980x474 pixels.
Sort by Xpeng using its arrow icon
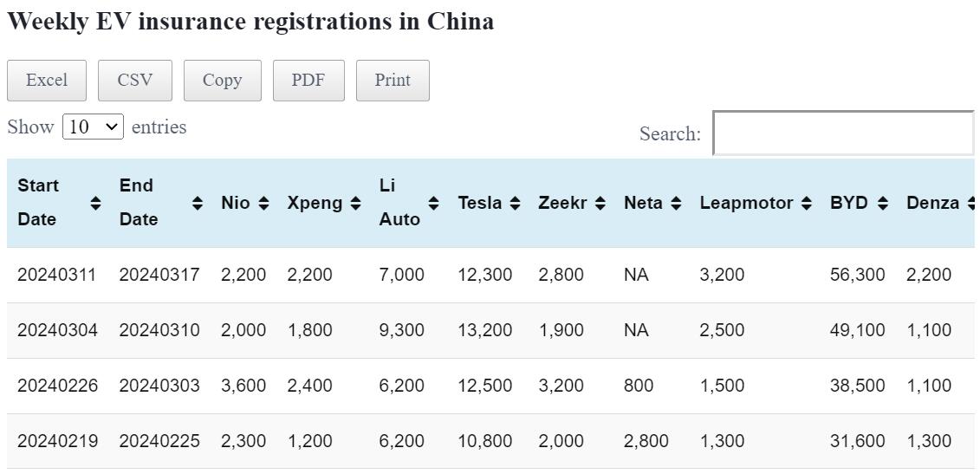[355, 203]
